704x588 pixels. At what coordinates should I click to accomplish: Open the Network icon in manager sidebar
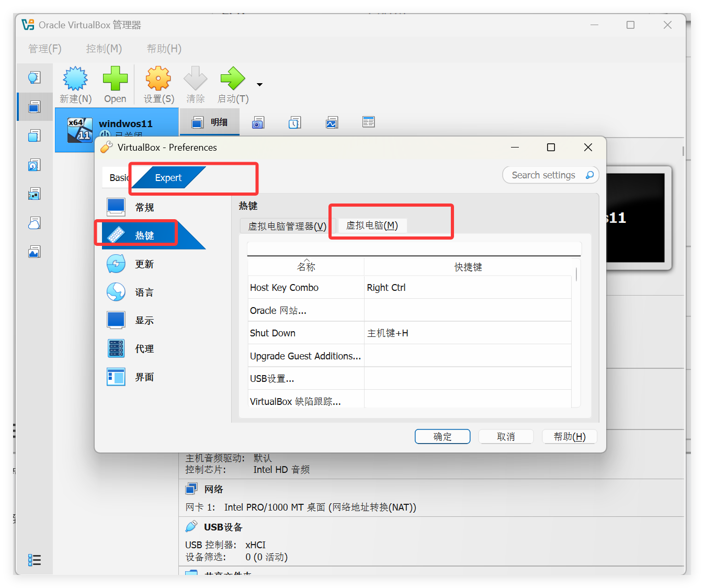(x=35, y=194)
